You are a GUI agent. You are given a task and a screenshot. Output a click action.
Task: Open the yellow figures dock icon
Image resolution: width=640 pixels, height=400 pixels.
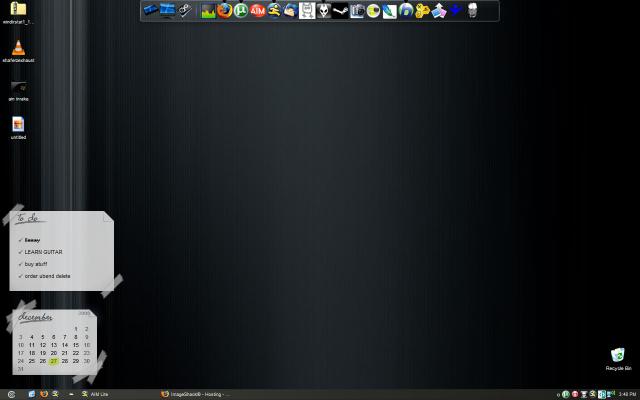coord(422,11)
